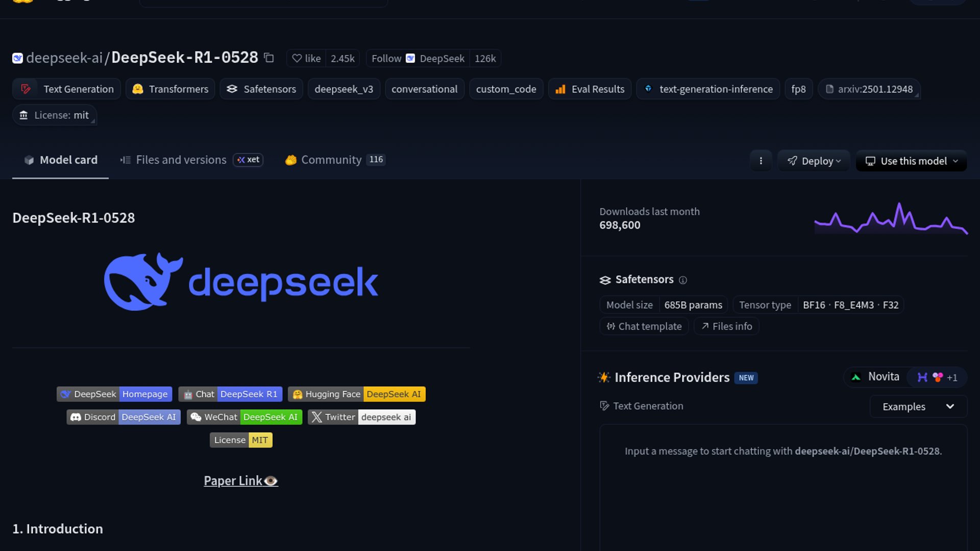Switch to Files and versions tab
The width and height of the screenshot is (980, 551).
coord(181,160)
